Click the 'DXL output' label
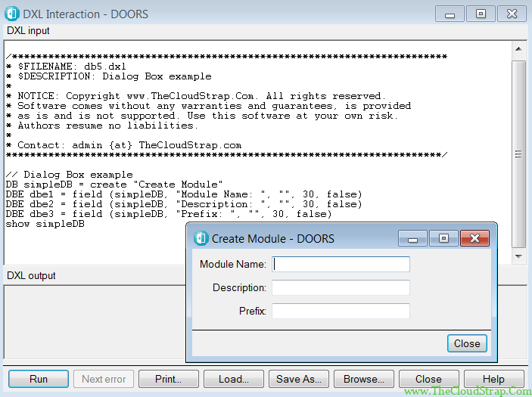 click(31, 275)
